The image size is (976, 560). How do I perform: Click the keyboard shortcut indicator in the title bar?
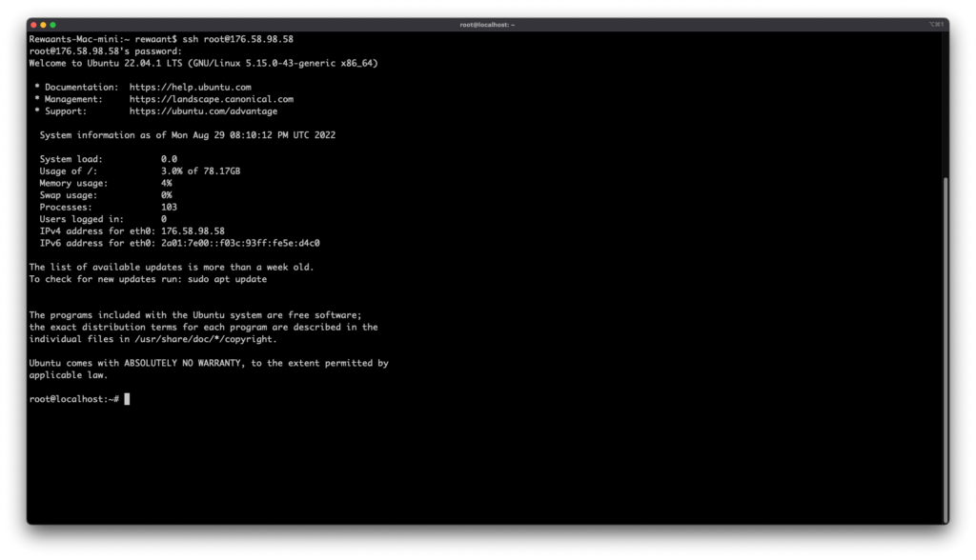point(936,25)
